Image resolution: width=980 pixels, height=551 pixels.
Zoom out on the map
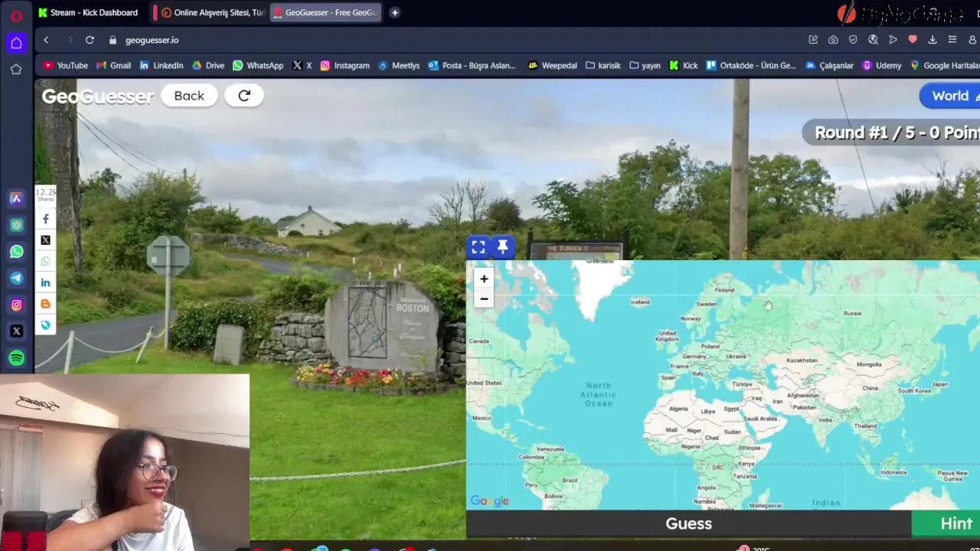[x=484, y=298]
